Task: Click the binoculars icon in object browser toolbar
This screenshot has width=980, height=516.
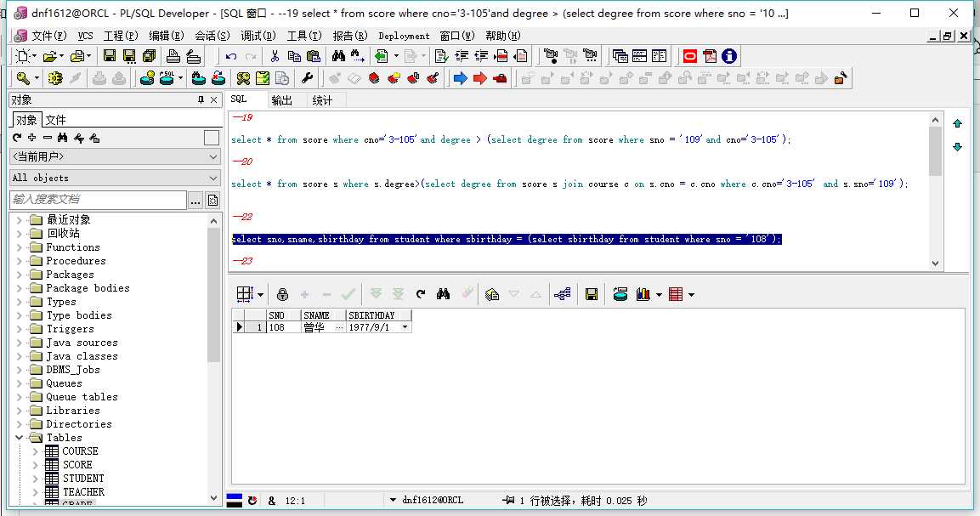Action: coord(62,138)
